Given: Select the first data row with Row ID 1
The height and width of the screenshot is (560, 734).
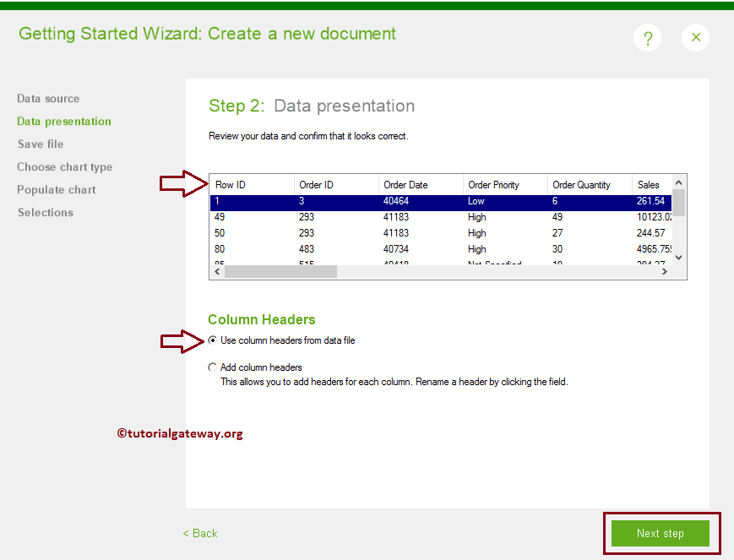Looking at the screenshot, I should coord(380,201).
